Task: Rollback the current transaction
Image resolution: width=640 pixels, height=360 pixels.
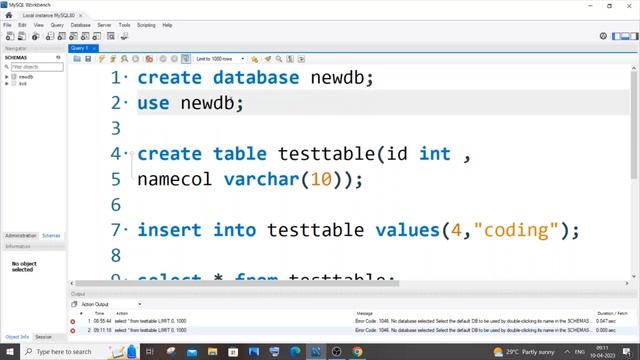Action: point(174,59)
